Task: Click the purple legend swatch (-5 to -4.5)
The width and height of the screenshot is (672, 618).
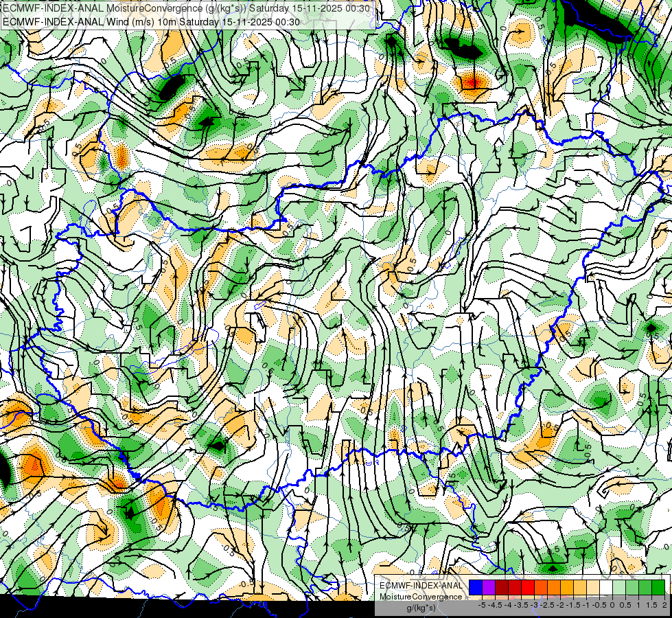Action: [x=489, y=588]
